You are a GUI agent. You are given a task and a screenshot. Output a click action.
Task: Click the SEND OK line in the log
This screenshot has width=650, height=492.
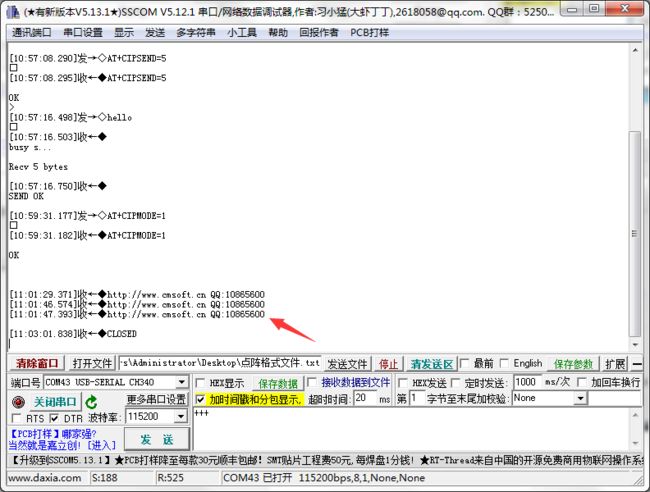click(26, 196)
